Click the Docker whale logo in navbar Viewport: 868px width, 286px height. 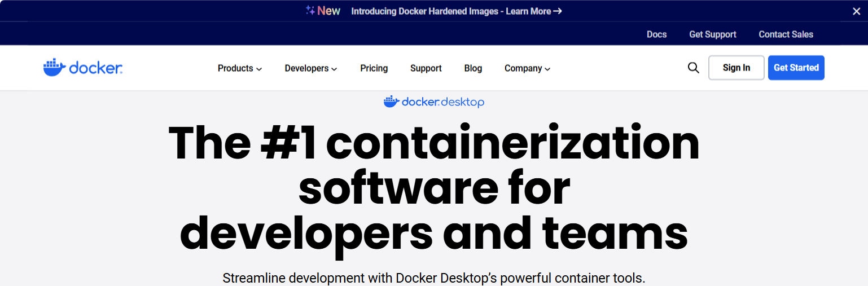pyautogui.click(x=83, y=68)
